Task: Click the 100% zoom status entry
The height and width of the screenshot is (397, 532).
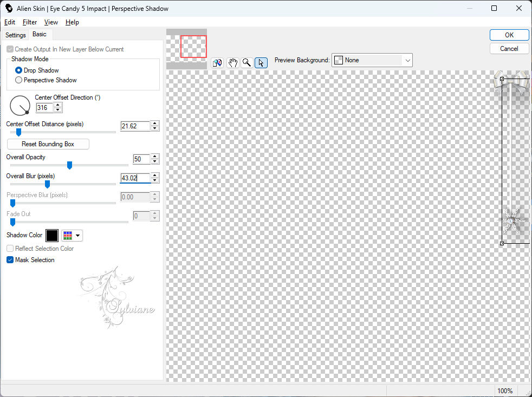Action: pos(505,391)
